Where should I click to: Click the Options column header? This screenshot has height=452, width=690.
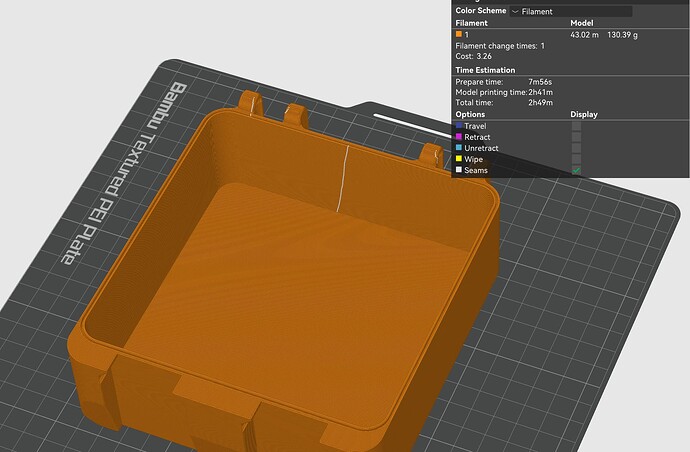pyautogui.click(x=470, y=114)
